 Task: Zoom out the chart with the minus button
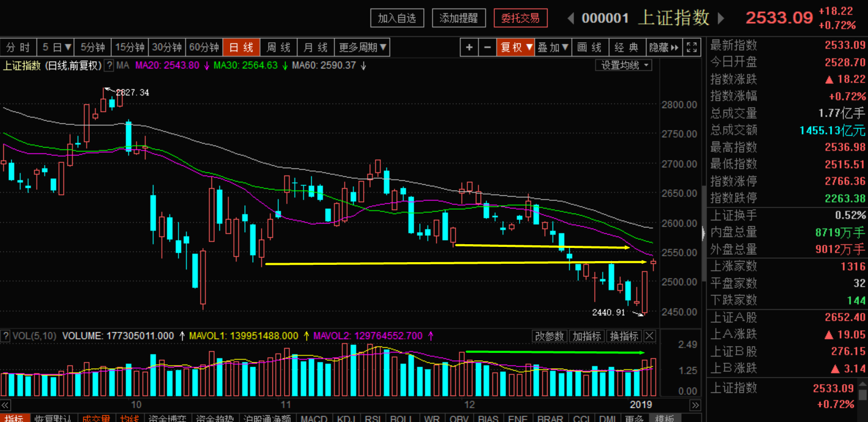487,47
